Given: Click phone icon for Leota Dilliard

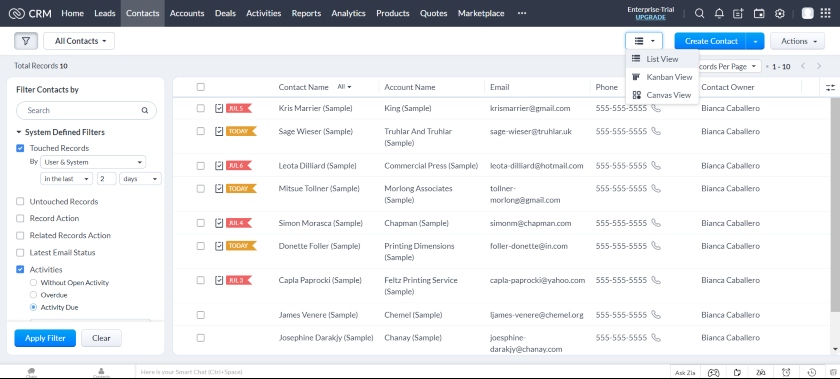Looking at the screenshot, I should click(x=656, y=166).
